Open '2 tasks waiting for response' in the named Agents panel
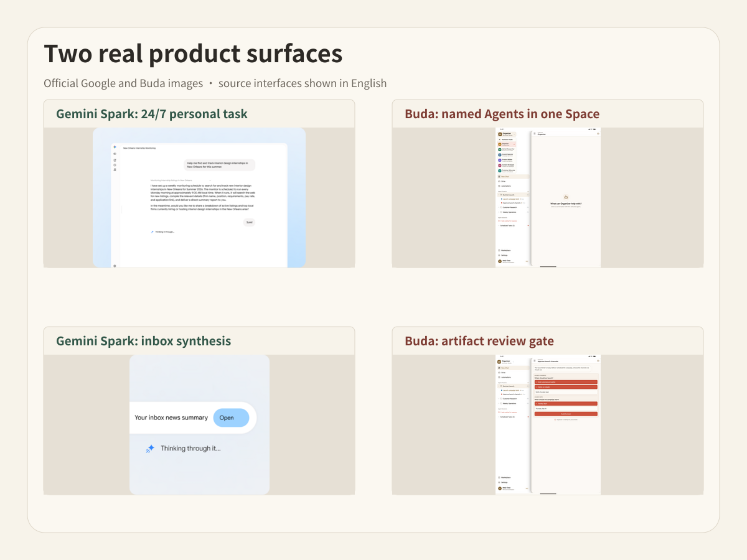The image size is (747, 560). point(509,221)
